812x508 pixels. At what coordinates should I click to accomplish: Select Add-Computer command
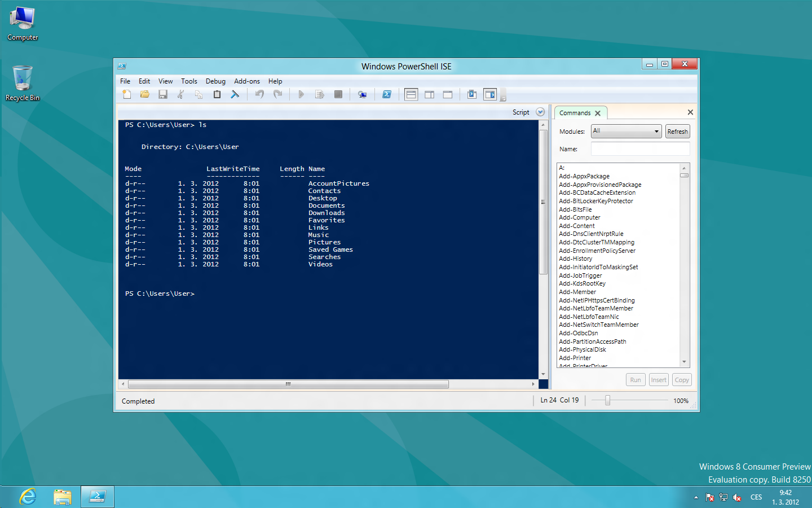tap(580, 217)
